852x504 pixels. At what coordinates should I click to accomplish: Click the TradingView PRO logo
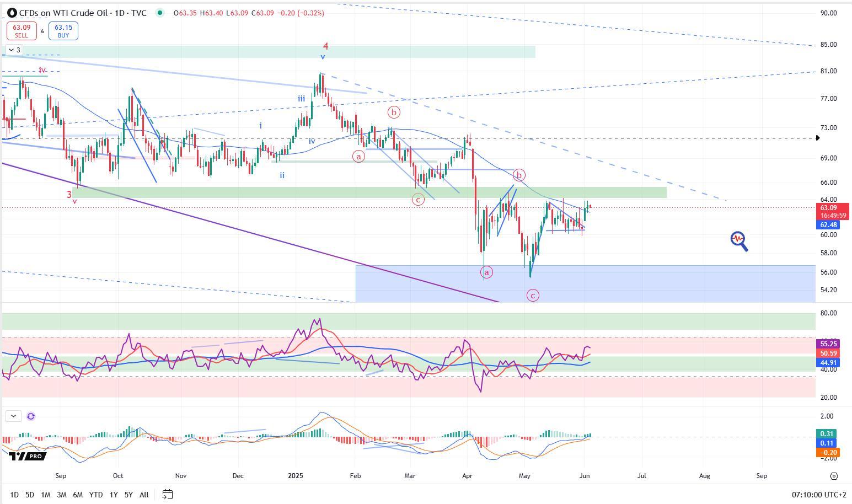point(27,456)
